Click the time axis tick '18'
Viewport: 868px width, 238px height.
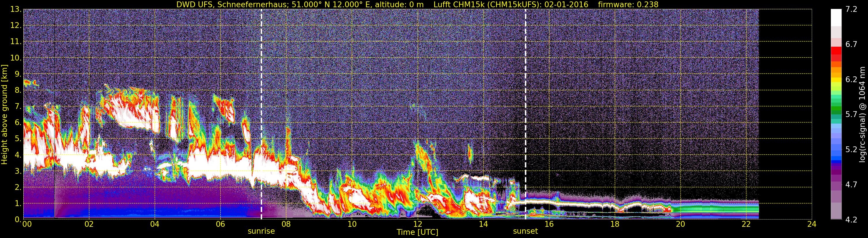tap(614, 224)
